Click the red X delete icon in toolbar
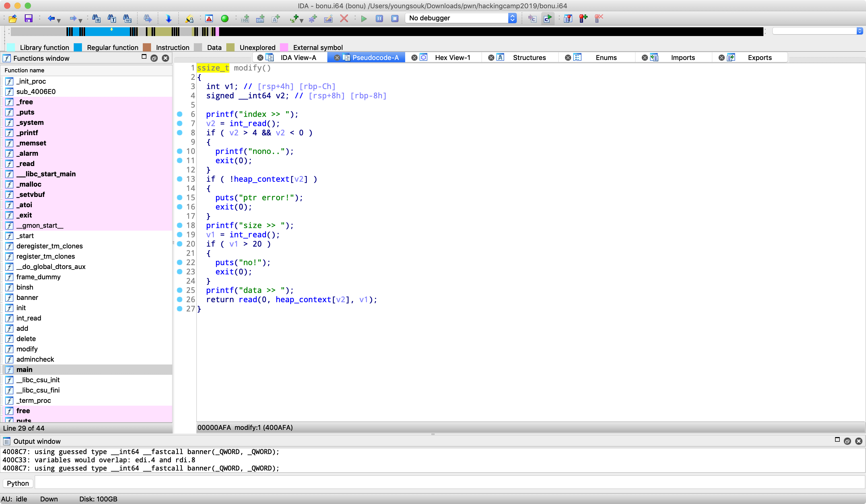Screen dimensions: 866x504 [344, 18]
